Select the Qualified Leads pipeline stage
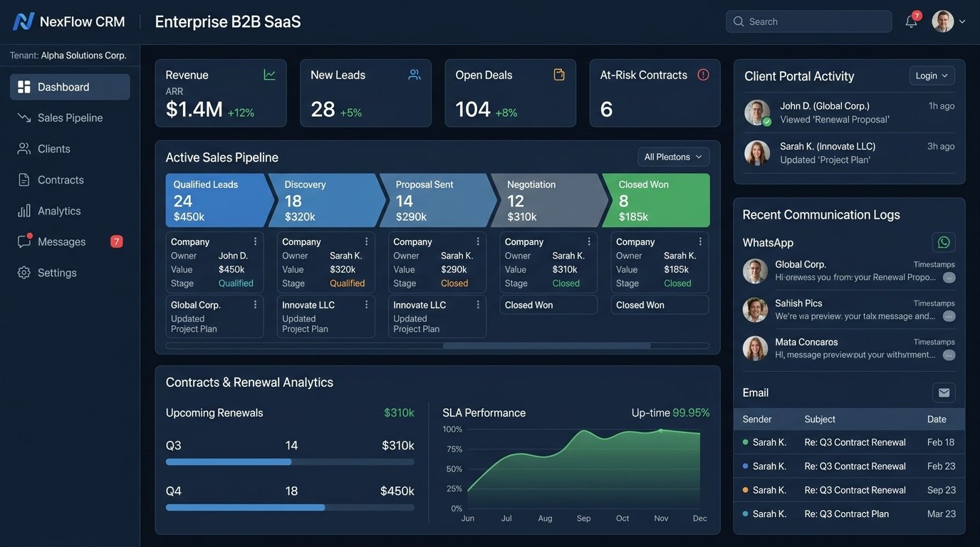 [x=219, y=200]
